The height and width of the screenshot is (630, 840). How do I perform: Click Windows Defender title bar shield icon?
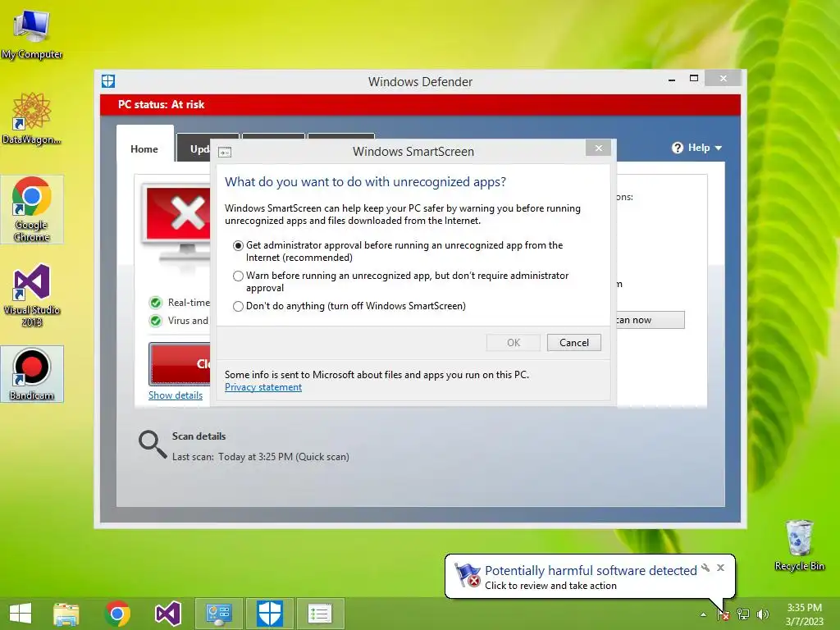(108, 81)
